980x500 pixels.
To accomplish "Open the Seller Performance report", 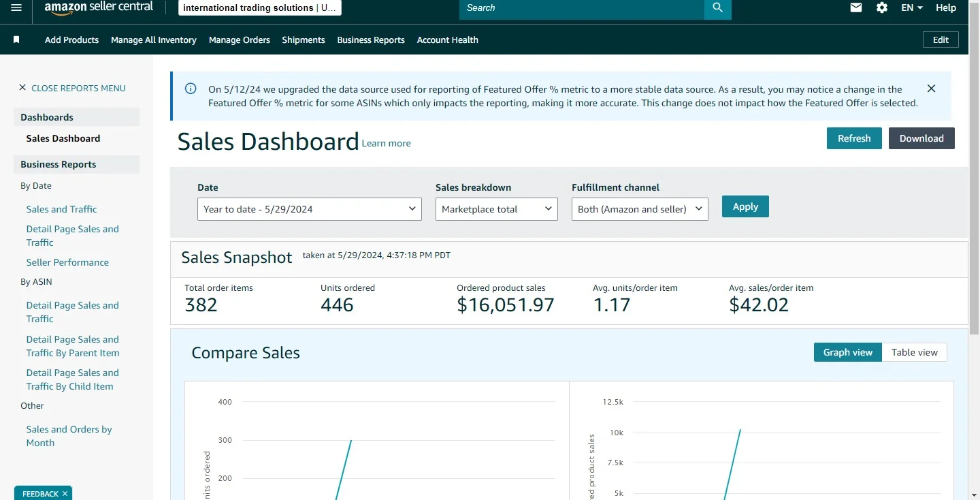I will [x=67, y=262].
